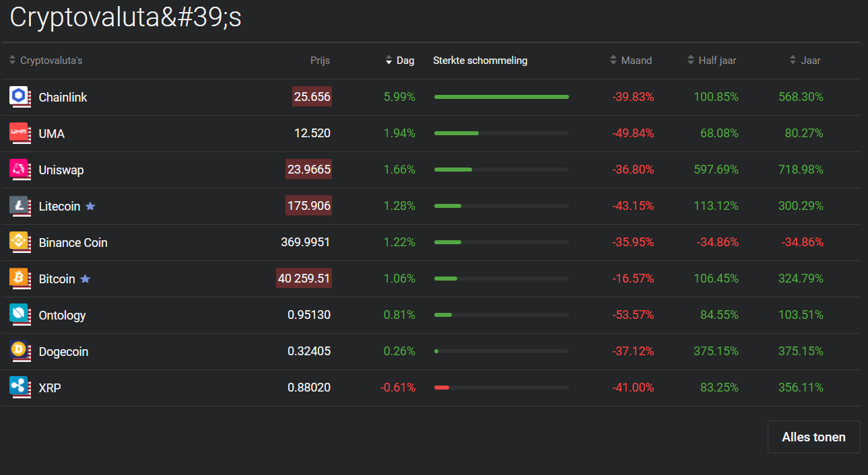This screenshot has width=868, height=475.
Task: Click the Cryptovaluta's page heading
Action: pos(125,17)
